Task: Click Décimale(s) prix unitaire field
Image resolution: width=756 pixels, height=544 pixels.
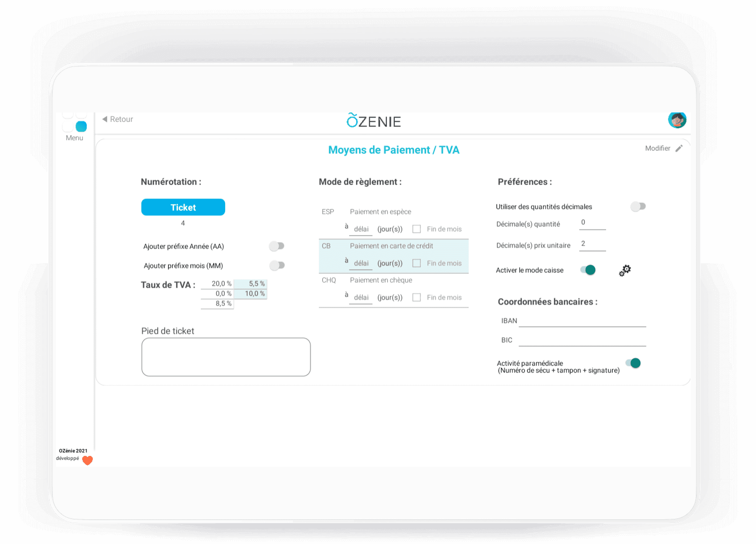Action: [592, 244]
